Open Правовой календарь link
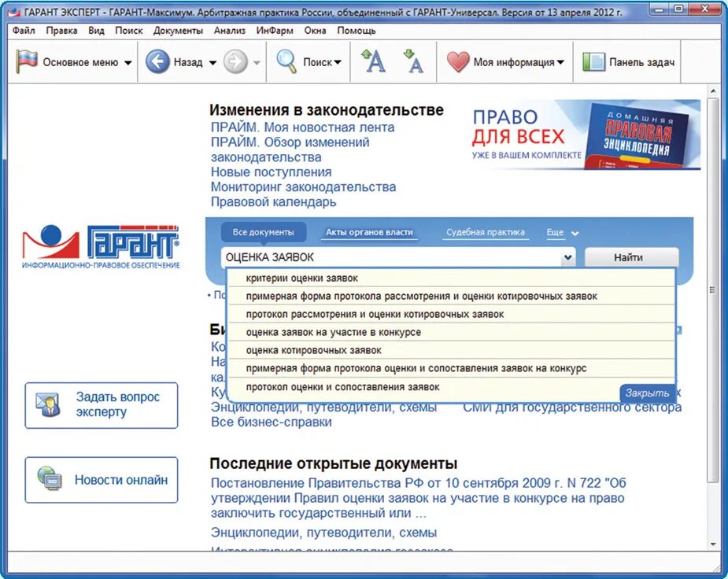728x579 pixels. [x=273, y=202]
